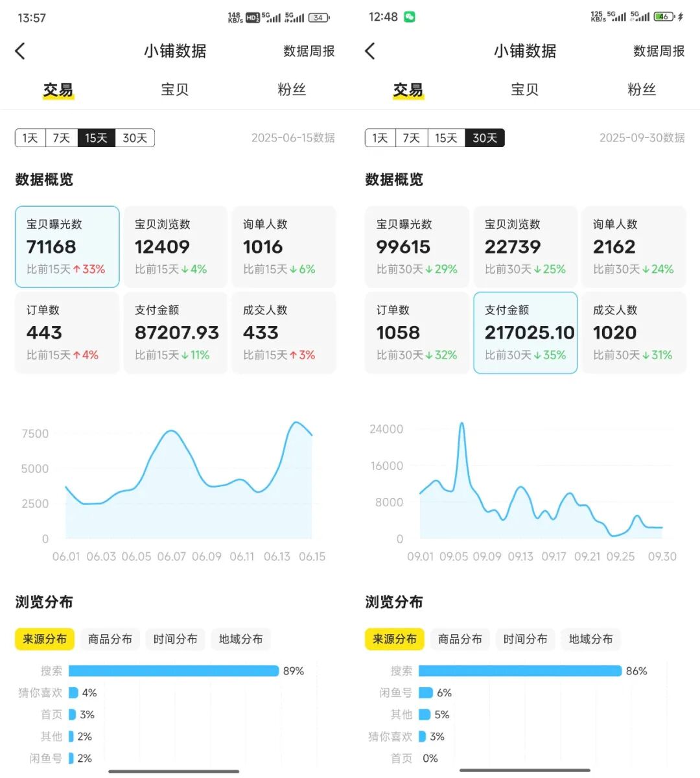
Task: Tap the charging battery icon showing 46
Action: (664, 17)
